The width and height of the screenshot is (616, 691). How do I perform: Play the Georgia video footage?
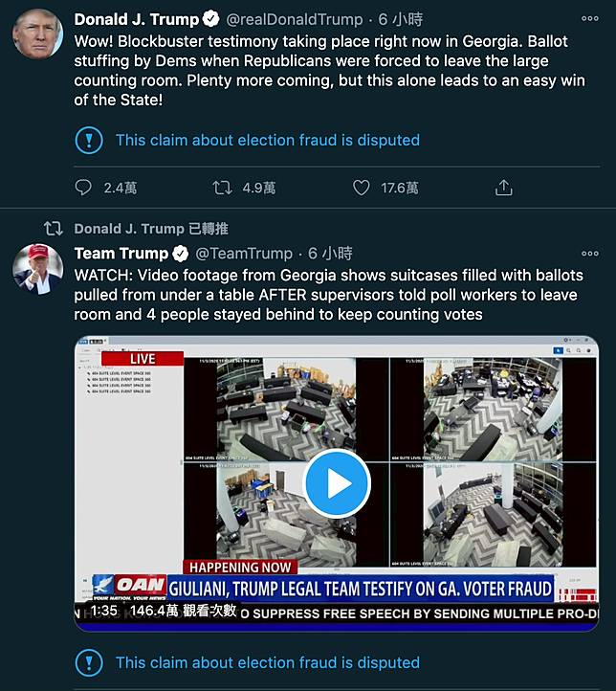coord(337,483)
